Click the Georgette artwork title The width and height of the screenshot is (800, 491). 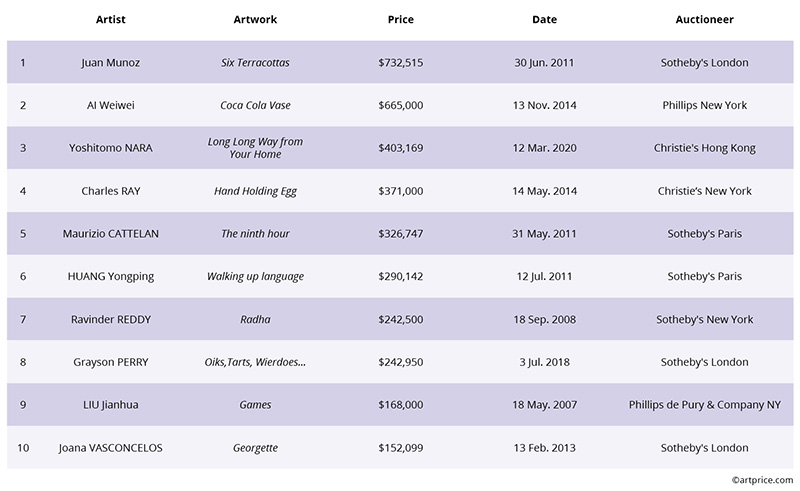point(255,448)
